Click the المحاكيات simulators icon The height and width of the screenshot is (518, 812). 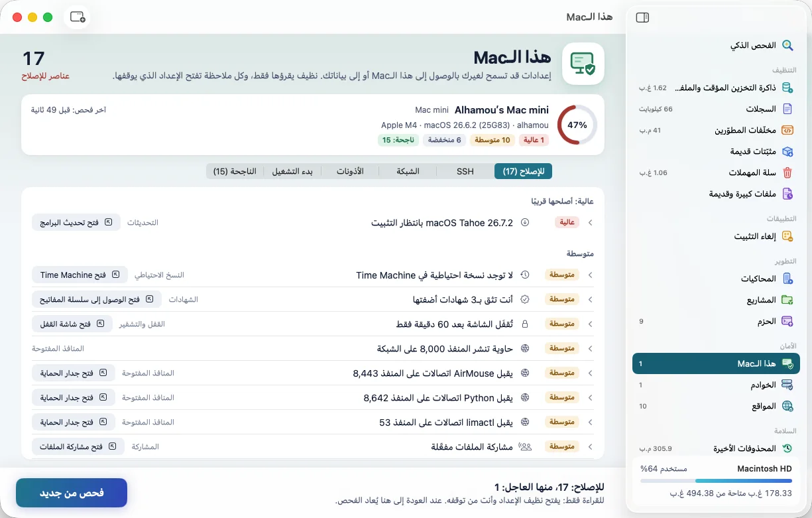click(x=787, y=279)
